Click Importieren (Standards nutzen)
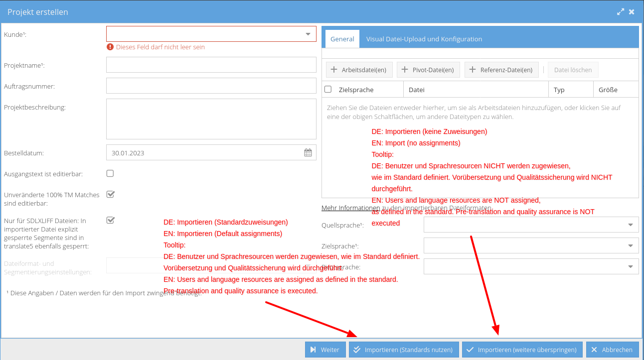The image size is (644, 360). (x=403, y=350)
